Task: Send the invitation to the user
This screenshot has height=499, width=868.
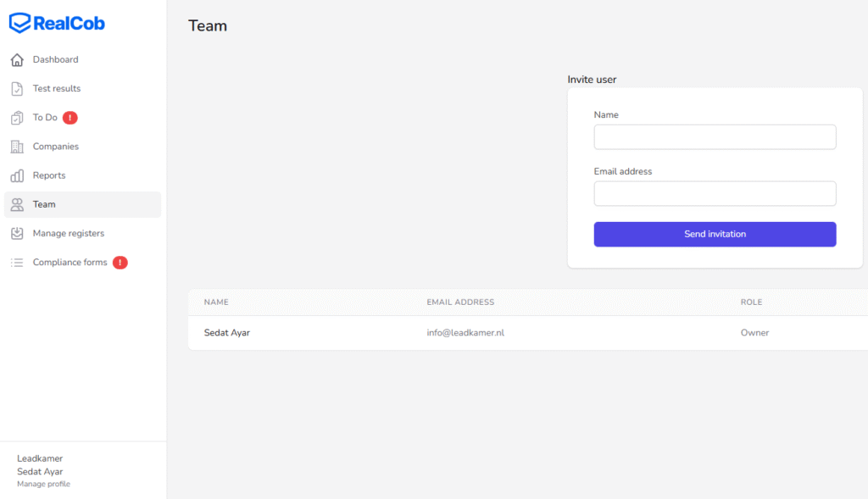Action: pos(715,234)
